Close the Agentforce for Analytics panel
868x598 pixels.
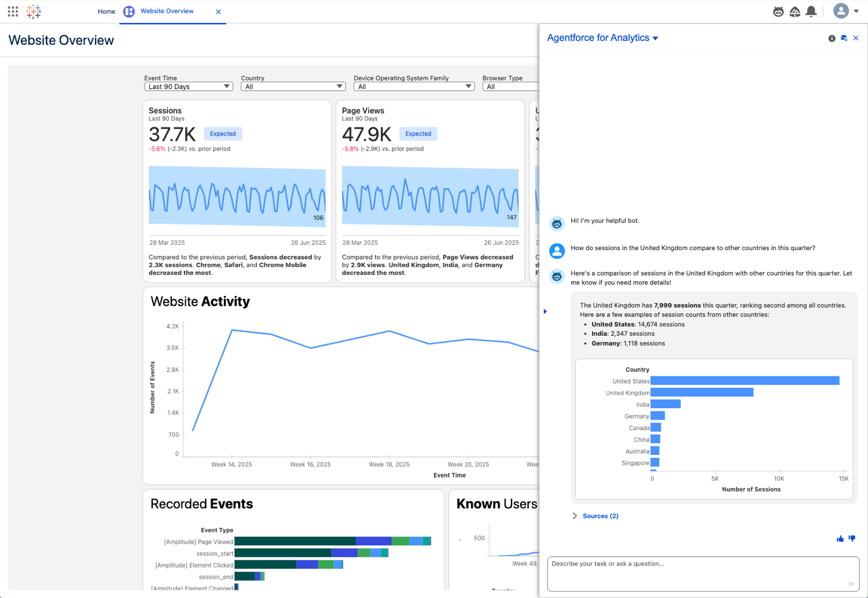pyautogui.click(x=856, y=38)
